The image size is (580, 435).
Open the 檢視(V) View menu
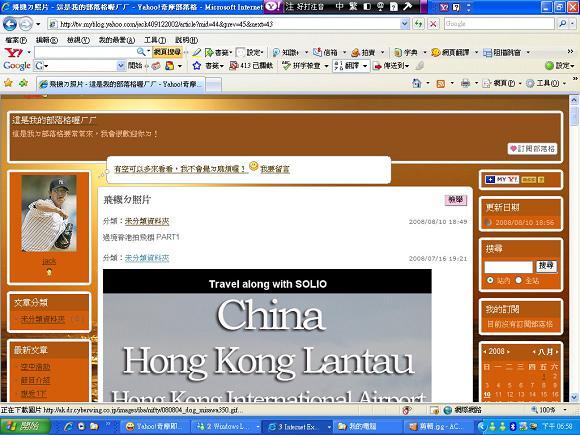[x=78, y=40]
